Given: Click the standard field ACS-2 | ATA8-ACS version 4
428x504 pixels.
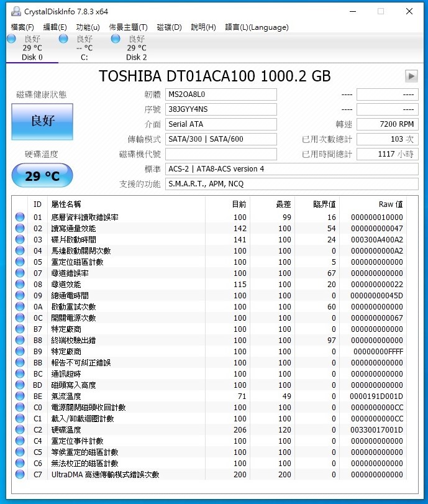Looking at the screenshot, I should point(292,169).
